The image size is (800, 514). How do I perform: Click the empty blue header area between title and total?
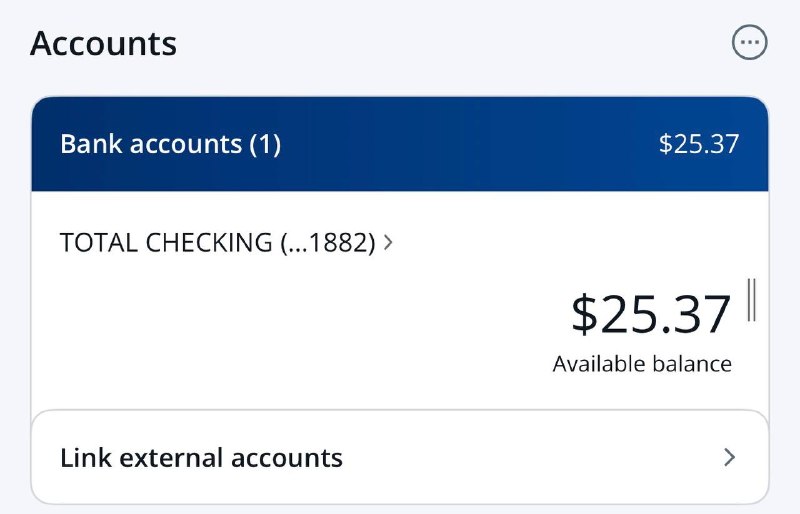(470, 144)
